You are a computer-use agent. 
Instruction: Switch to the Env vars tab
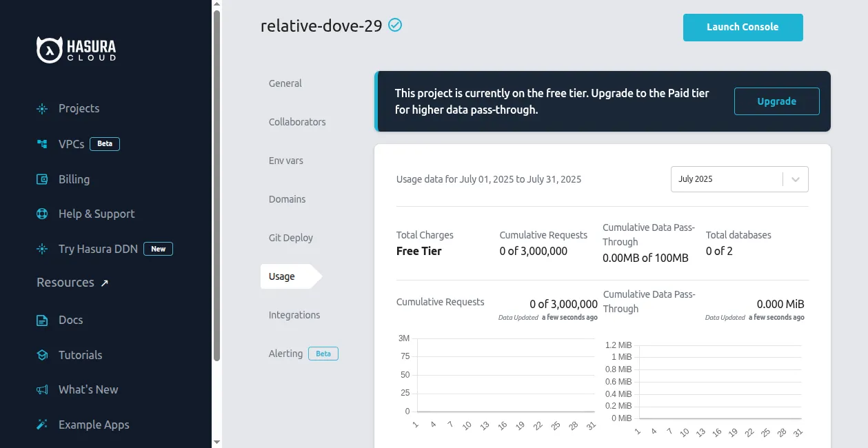[x=286, y=161]
